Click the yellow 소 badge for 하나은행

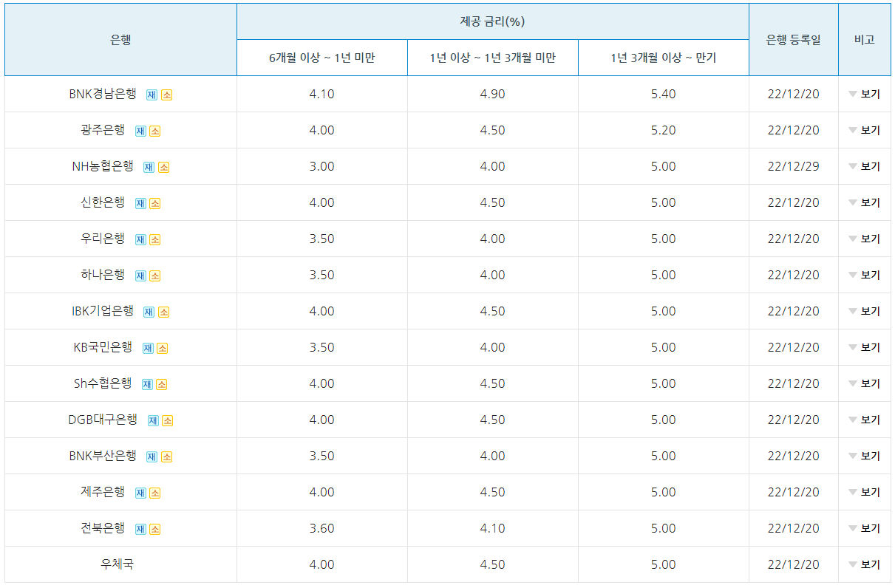[x=154, y=276]
